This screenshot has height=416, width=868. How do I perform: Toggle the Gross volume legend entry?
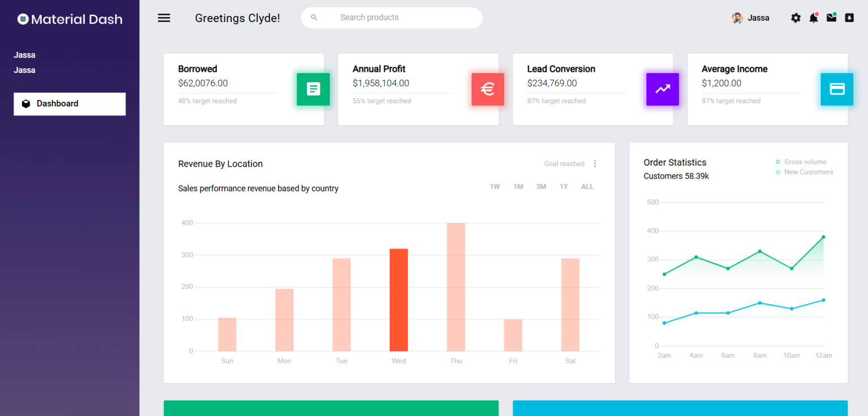click(801, 162)
